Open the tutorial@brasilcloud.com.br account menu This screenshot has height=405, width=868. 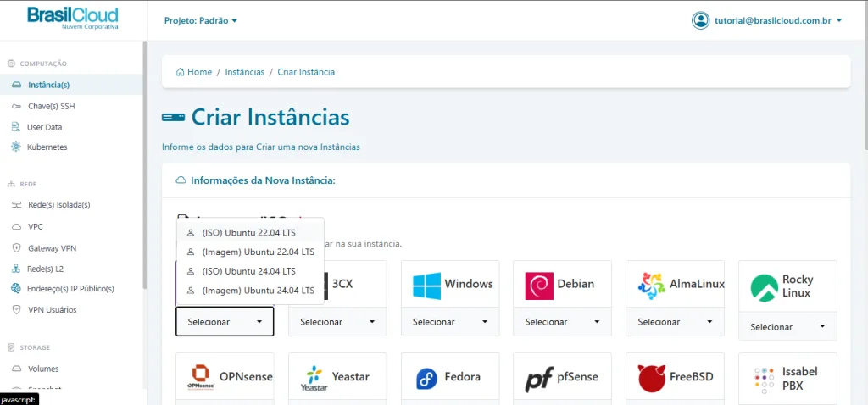pyautogui.click(x=778, y=20)
